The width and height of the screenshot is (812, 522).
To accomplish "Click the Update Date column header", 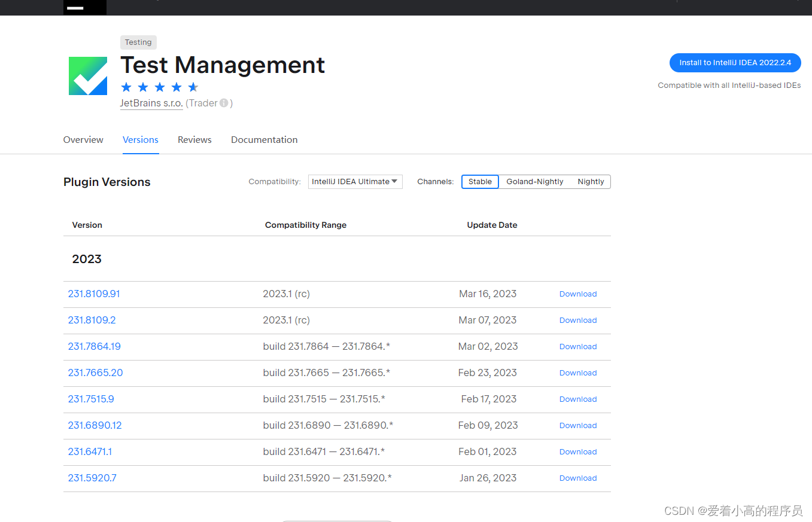I will pos(492,225).
